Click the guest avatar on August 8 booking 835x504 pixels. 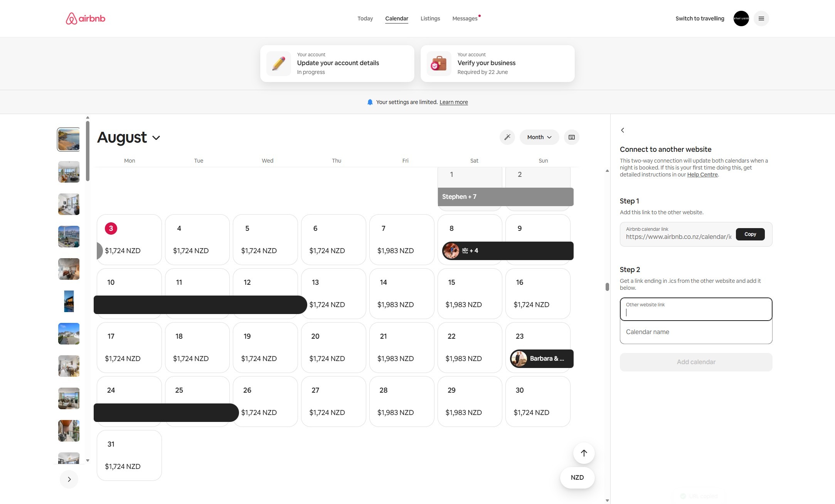(451, 251)
